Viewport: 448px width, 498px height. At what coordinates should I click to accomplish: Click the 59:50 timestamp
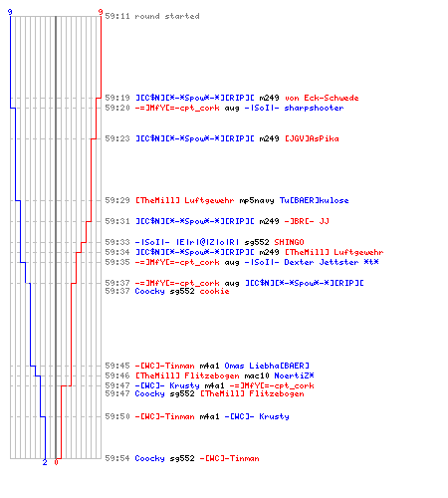coord(117,416)
